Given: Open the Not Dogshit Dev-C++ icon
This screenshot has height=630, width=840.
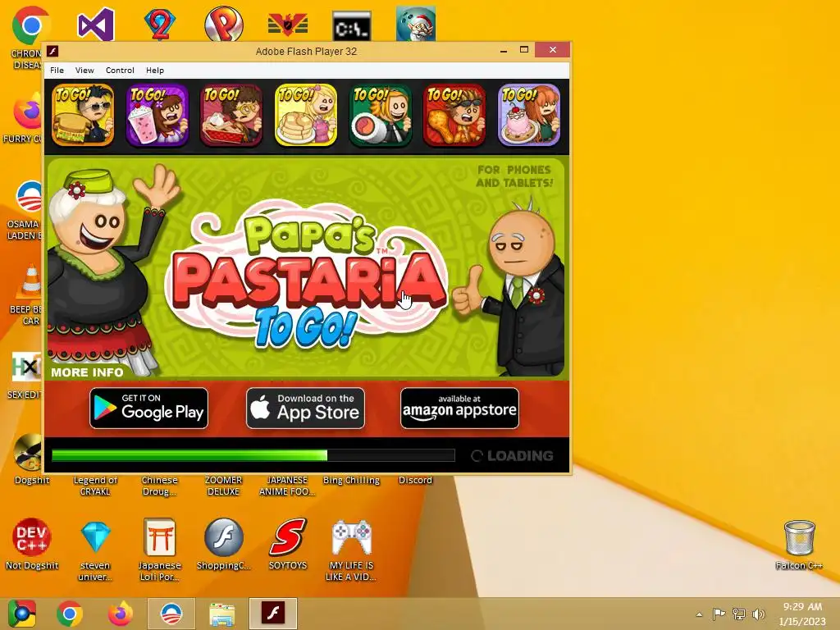Looking at the screenshot, I should click(x=32, y=543).
